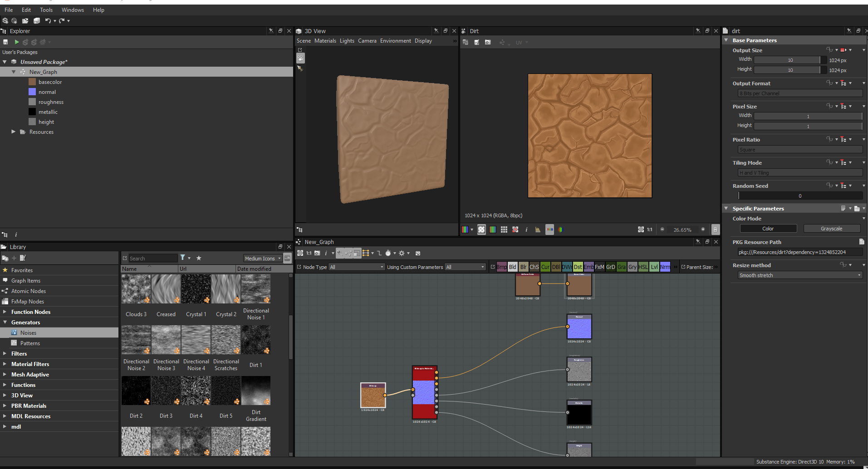The image size is (868, 469).
Task: Adjust the Random Seed slider
Action: click(800, 196)
